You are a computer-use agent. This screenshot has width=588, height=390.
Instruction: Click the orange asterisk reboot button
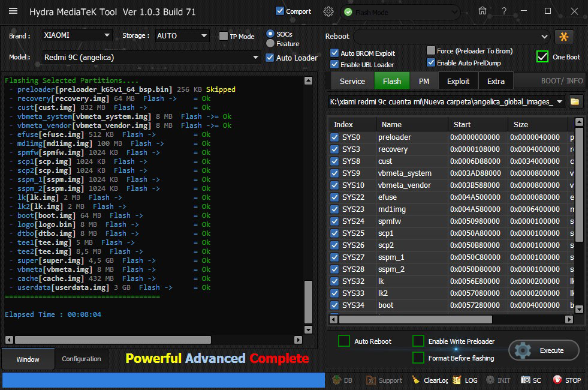[563, 37]
